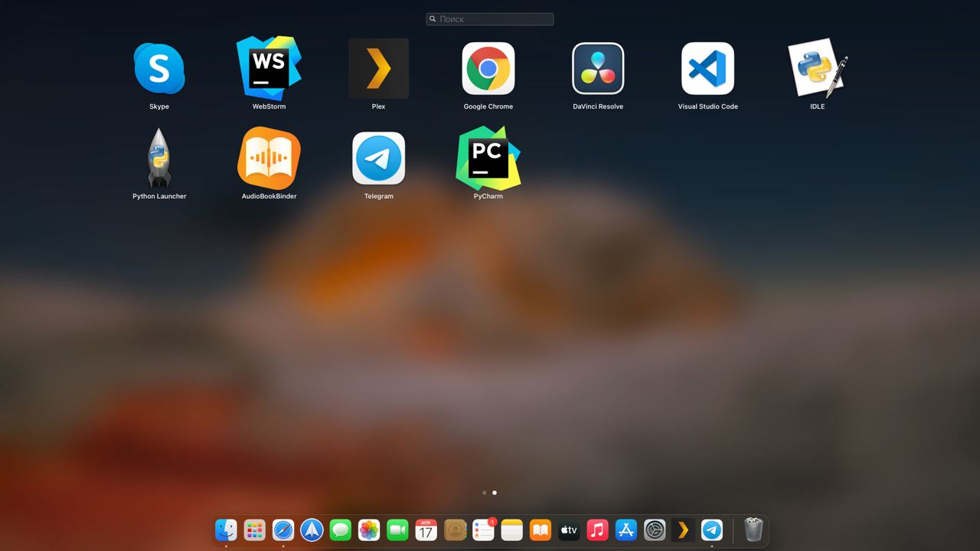The height and width of the screenshot is (551, 980).
Task: Open Notes from the Dock
Action: coord(511,530)
